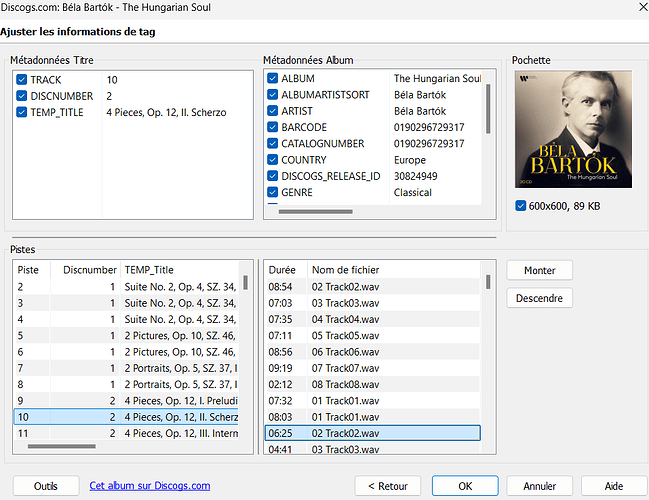Disable the 600x600 cover art checkbox
Viewport: 649px width, 500px height.
[521, 206]
